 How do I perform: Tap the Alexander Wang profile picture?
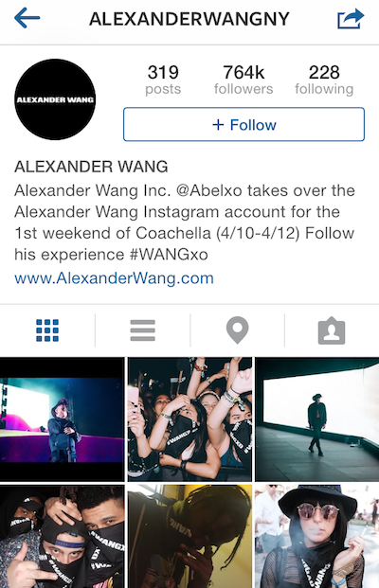pos(55,99)
